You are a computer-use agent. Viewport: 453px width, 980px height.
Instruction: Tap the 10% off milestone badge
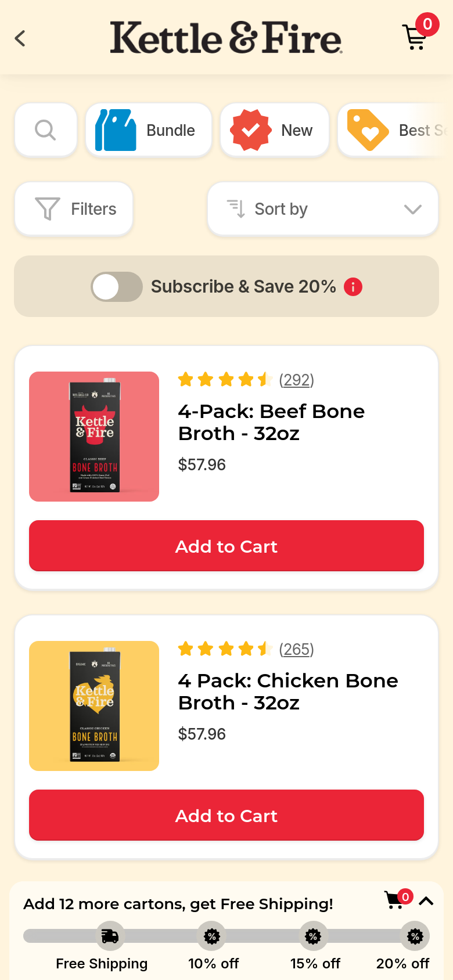(212, 936)
